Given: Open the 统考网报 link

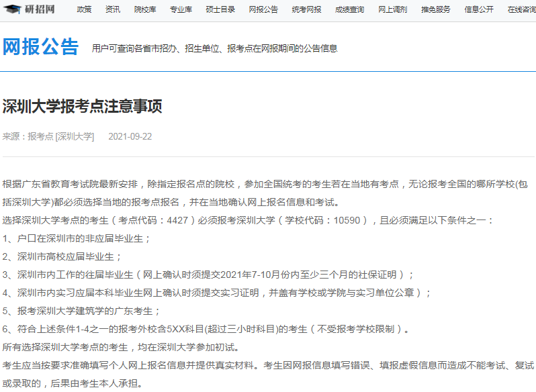Looking at the screenshot, I should tap(307, 9).
